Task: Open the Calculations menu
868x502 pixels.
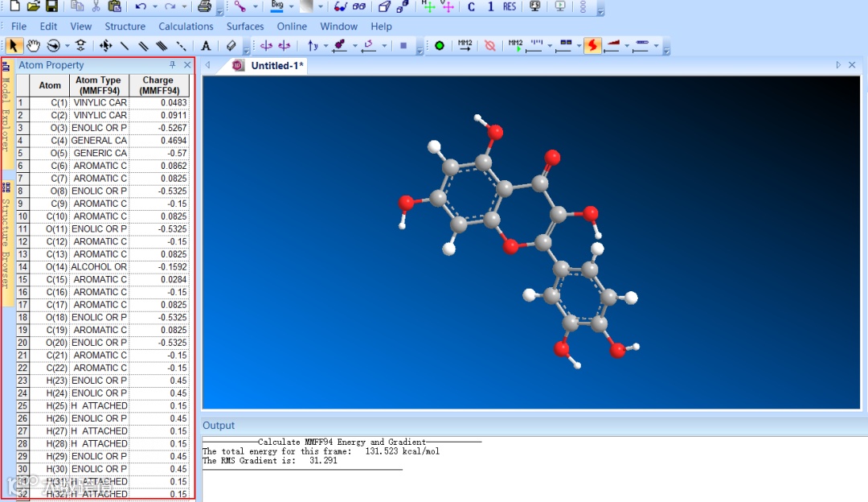Action: (186, 26)
